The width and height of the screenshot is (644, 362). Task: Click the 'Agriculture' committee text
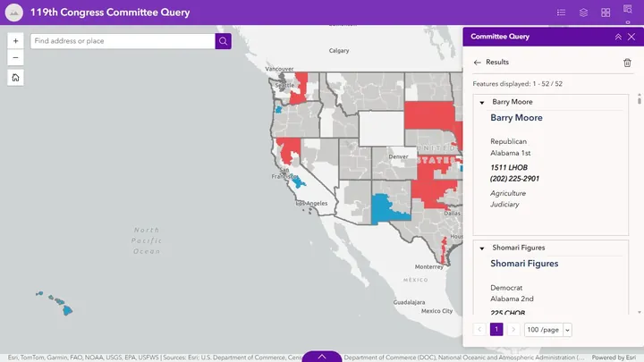click(x=508, y=193)
